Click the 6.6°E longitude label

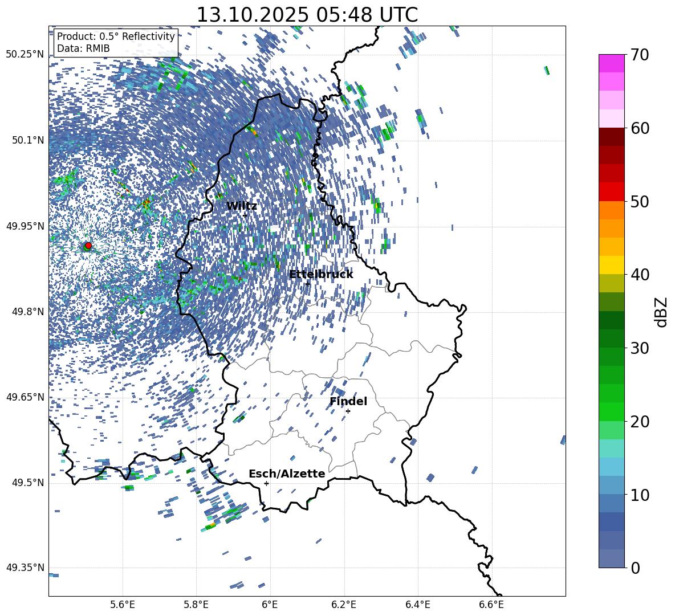pos(491,605)
